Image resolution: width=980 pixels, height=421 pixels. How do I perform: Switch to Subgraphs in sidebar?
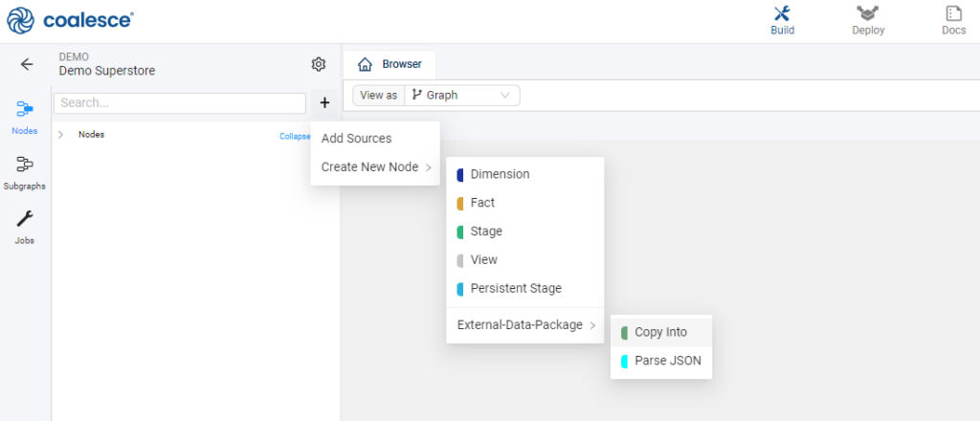[x=25, y=172]
